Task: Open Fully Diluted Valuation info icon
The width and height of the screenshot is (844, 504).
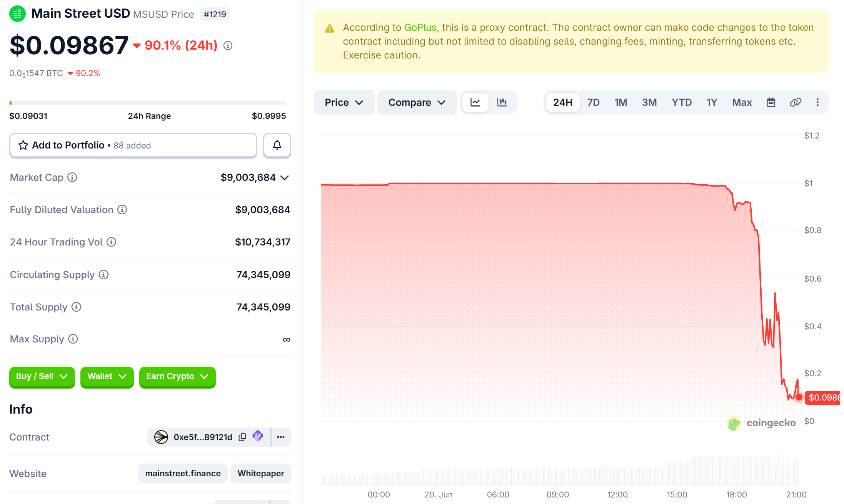Action: click(122, 210)
